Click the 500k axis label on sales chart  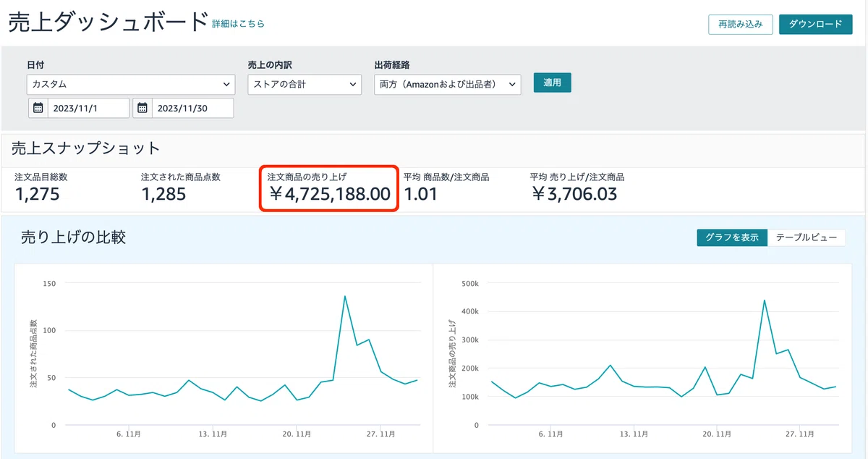click(469, 283)
